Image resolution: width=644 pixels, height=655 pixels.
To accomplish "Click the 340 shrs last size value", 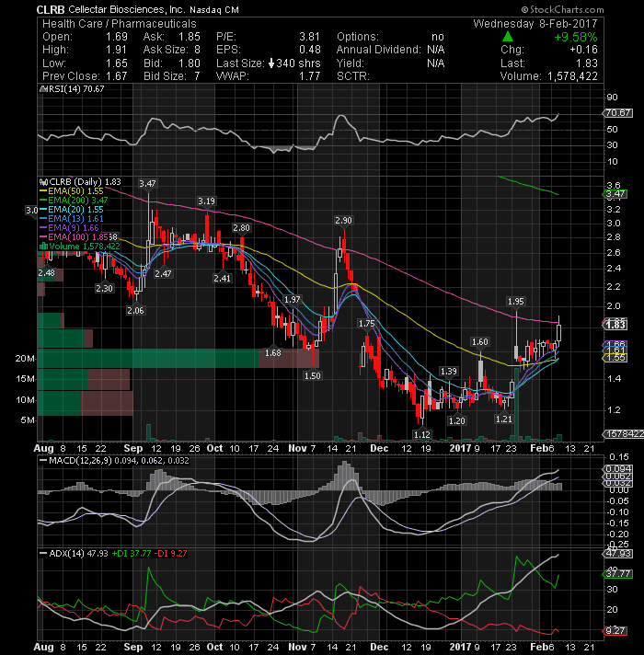I will 298,63.
